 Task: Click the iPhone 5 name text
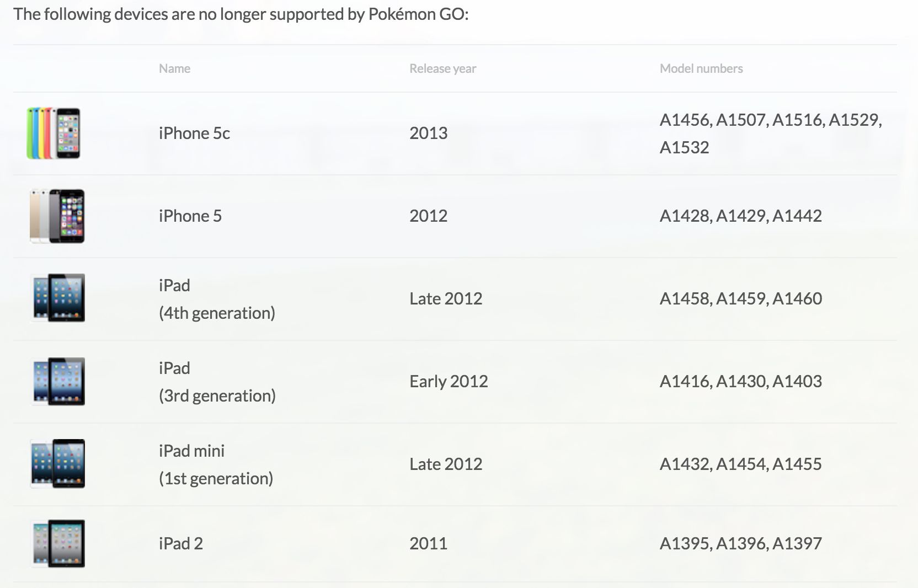coord(190,216)
